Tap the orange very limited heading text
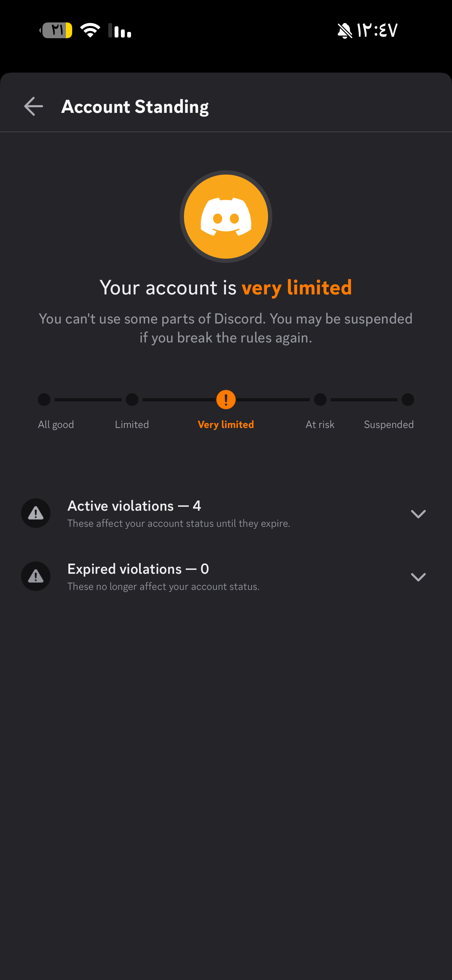 click(x=297, y=288)
